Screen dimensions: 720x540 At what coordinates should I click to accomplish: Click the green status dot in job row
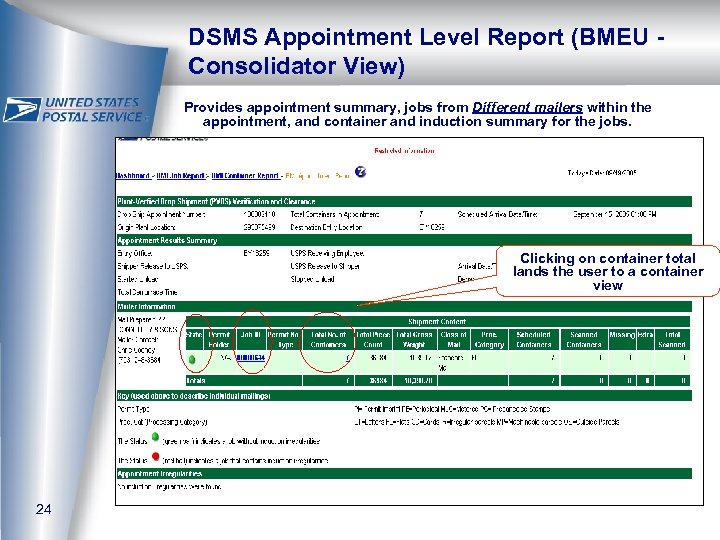coord(192,359)
